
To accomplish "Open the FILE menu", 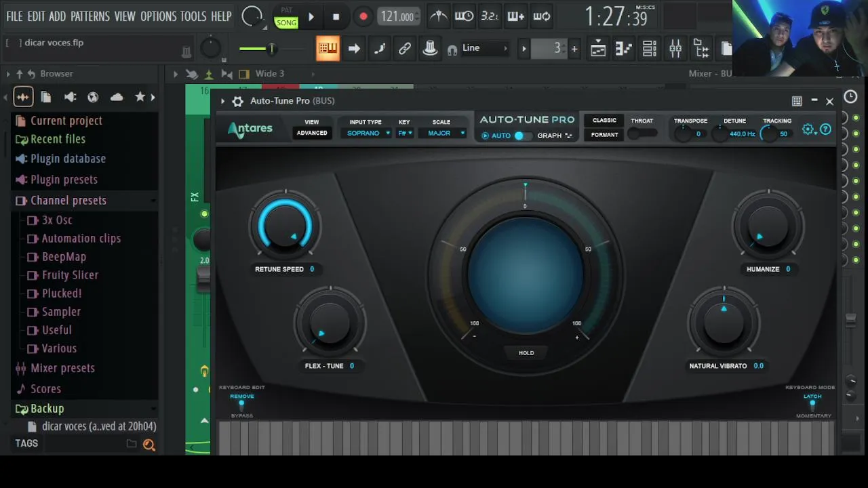I will tap(14, 16).
